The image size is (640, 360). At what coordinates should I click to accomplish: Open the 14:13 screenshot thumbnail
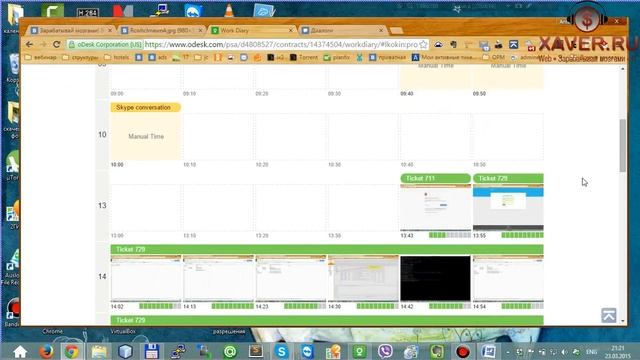tap(218, 278)
